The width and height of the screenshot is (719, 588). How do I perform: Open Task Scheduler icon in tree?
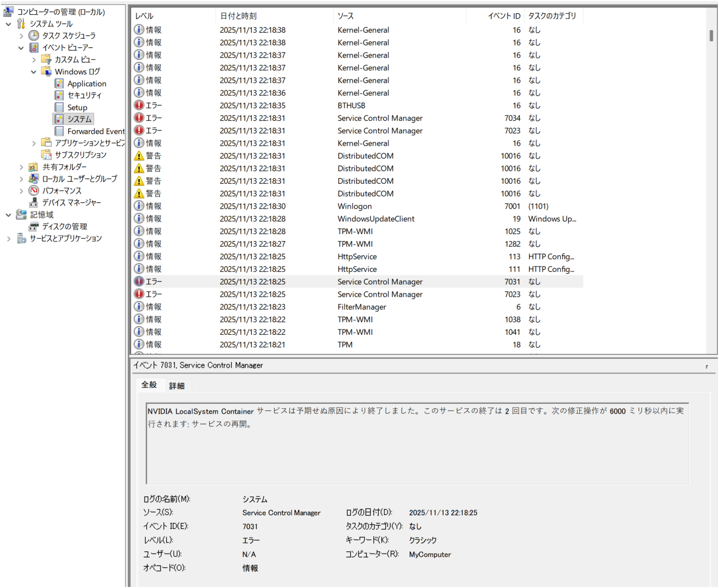click(34, 35)
